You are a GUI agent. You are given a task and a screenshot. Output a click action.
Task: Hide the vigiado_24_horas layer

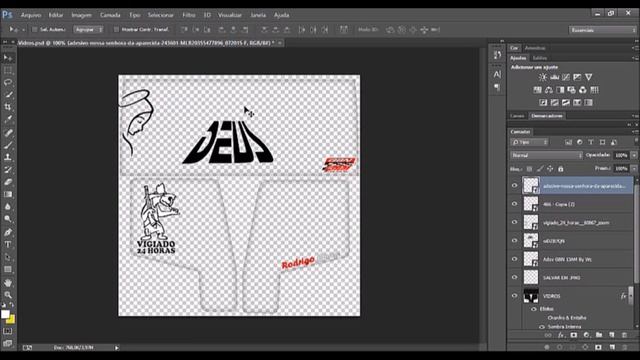pyautogui.click(x=515, y=222)
